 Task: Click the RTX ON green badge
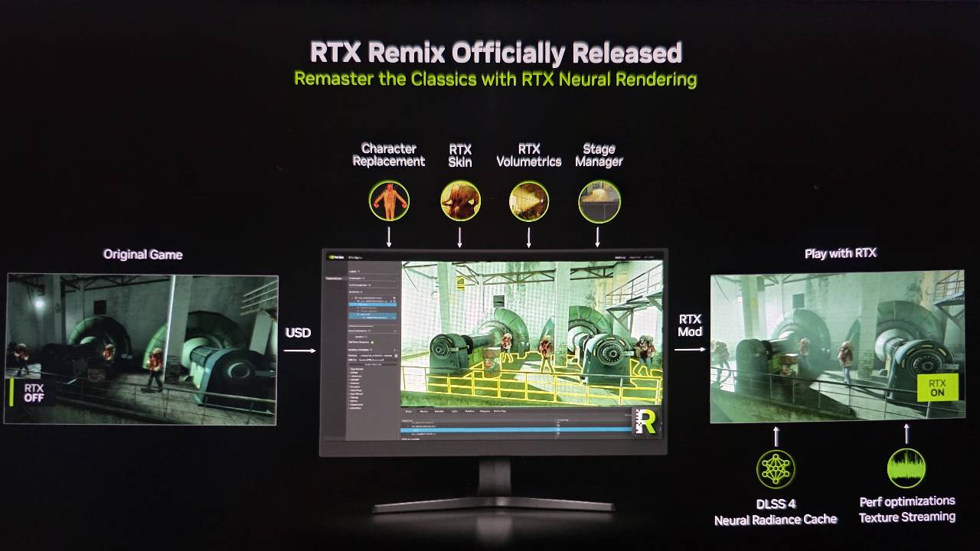(x=937, y=388)
